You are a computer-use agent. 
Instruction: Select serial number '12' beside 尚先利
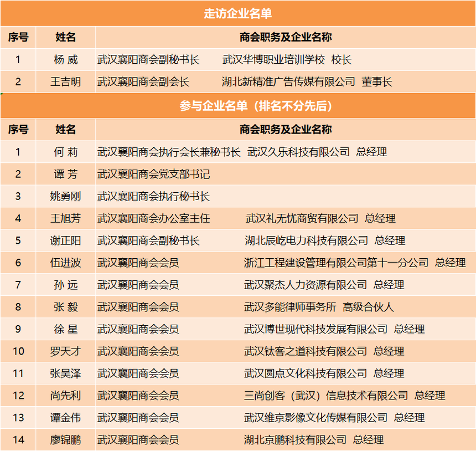pos(18,396)
